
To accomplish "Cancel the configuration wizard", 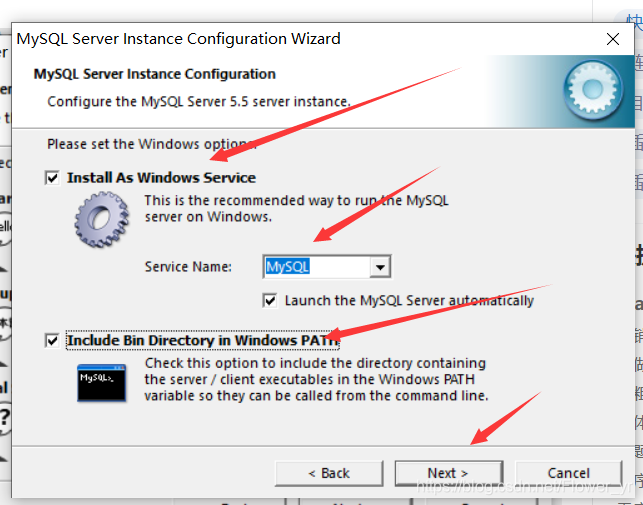I will (568, 473).
